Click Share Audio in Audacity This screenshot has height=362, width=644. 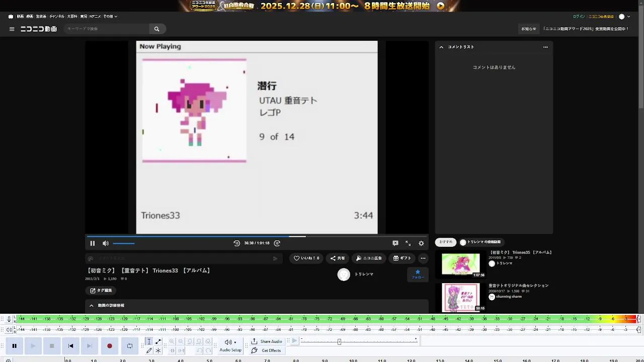[x=267, y=341]
